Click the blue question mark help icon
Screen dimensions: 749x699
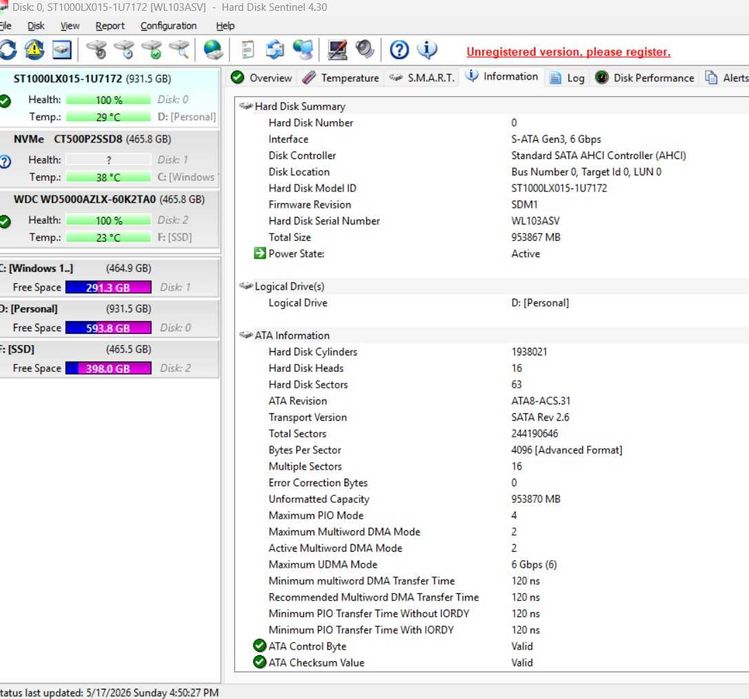[399, 50]
